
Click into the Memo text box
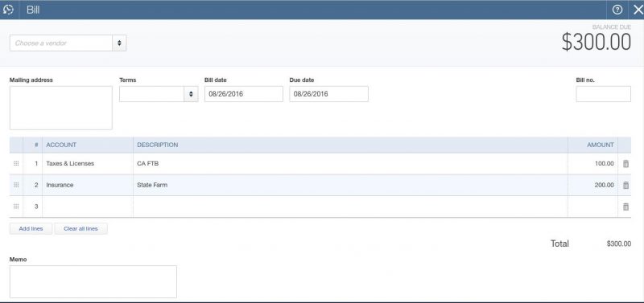click(93, 281)
